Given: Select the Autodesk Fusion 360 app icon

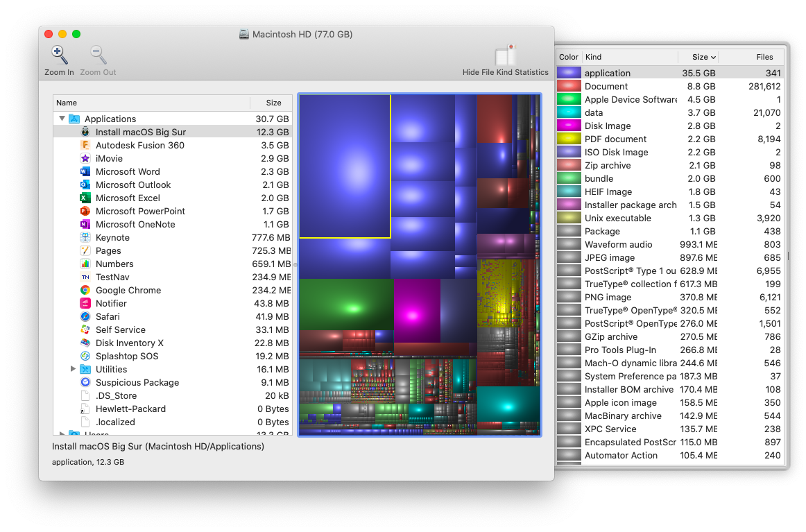Looking at the screenshot, I should pyautogui.click(x=85, y=146).
